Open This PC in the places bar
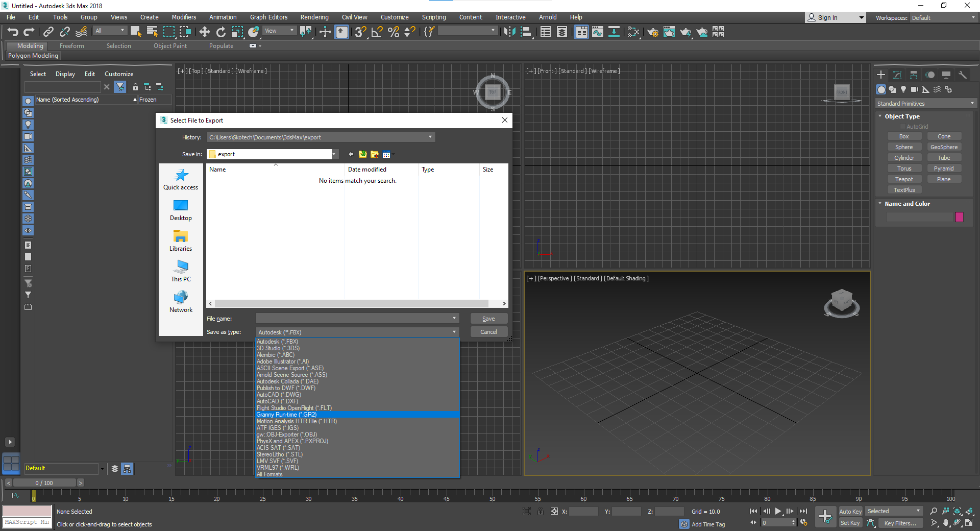Viewport: 980px width, 531px height. point(181,272)
